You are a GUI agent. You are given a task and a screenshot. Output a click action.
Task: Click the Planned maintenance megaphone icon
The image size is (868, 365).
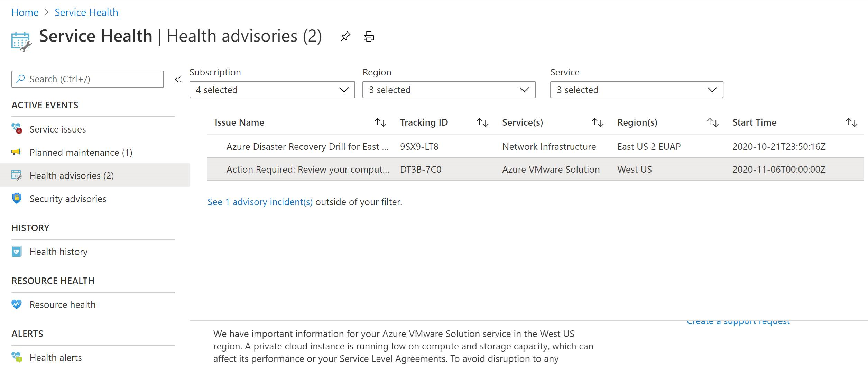click(16, 152)
